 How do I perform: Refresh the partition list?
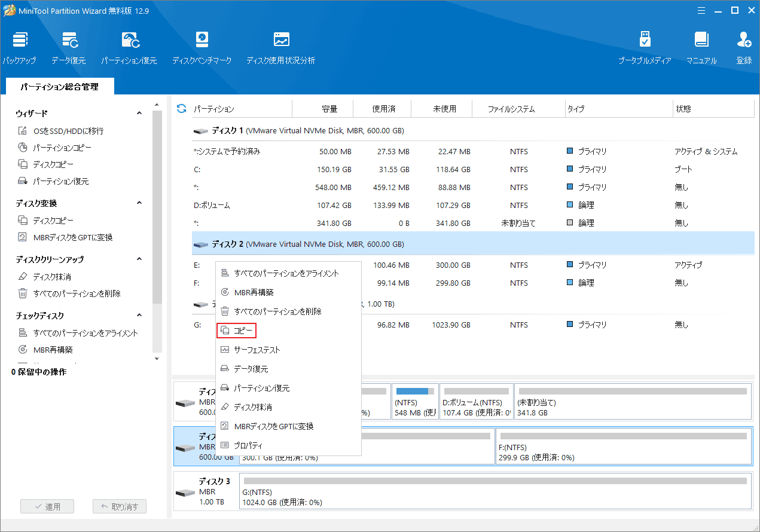[x=182, y=108]
